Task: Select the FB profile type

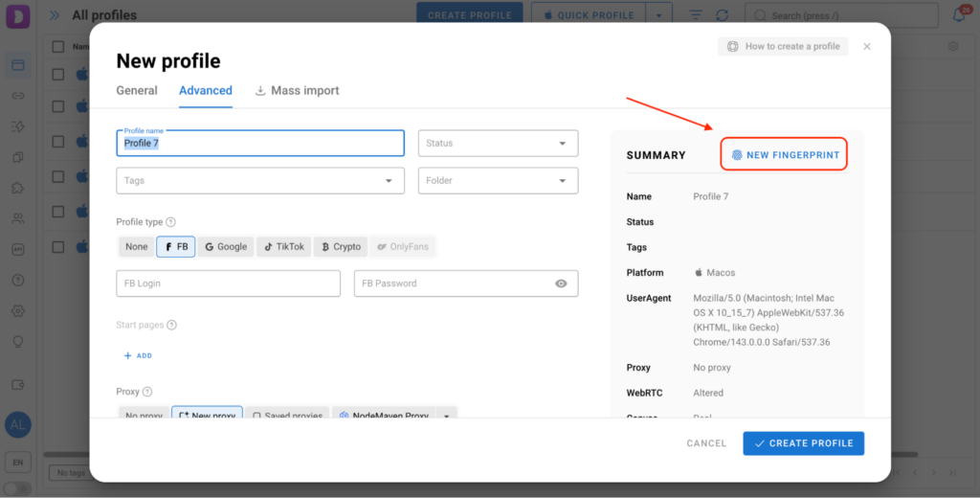Action: pyautogui.click(x=176, y=247)
